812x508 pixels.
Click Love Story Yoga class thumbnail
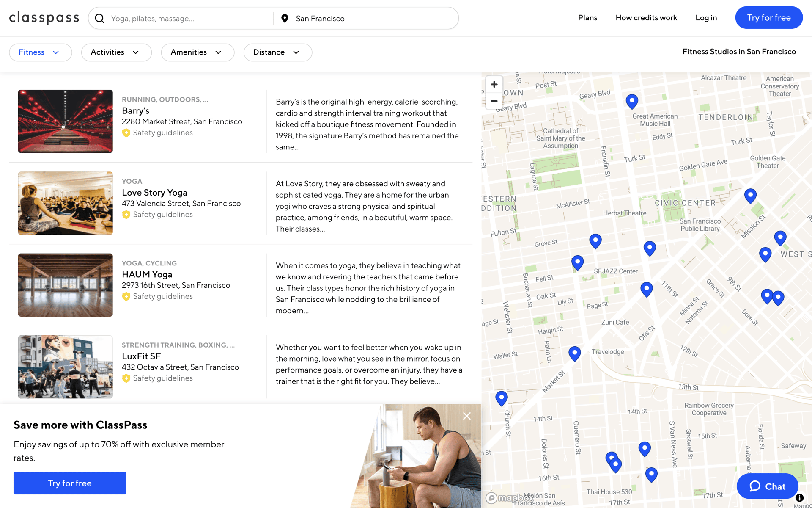[x=65, y=203]
